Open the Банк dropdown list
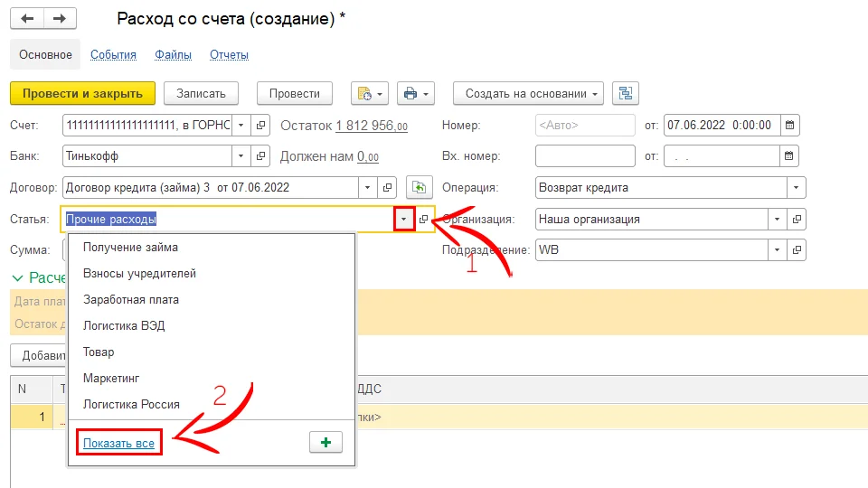Image resolution: width=868 pixels, height=488 pixels. 241,156
